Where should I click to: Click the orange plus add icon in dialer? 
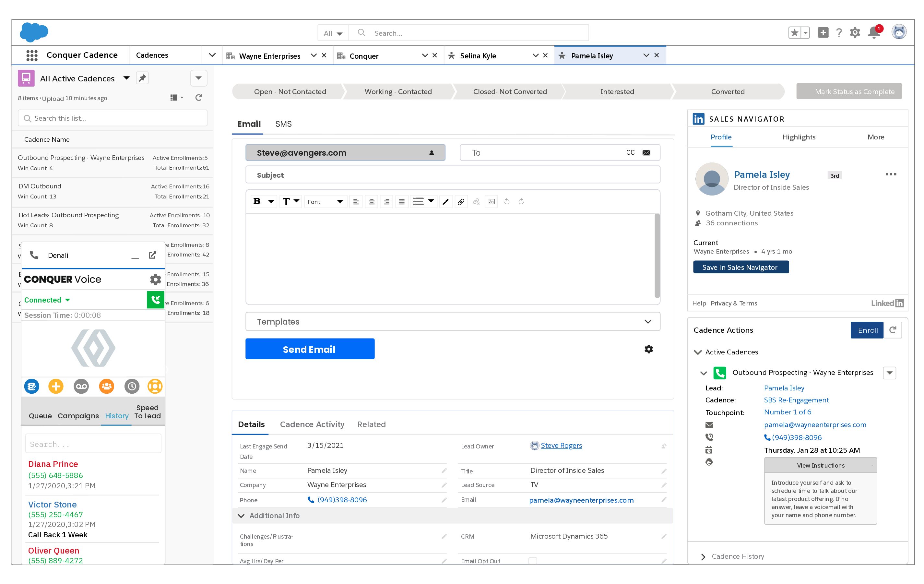pos(56,386)
